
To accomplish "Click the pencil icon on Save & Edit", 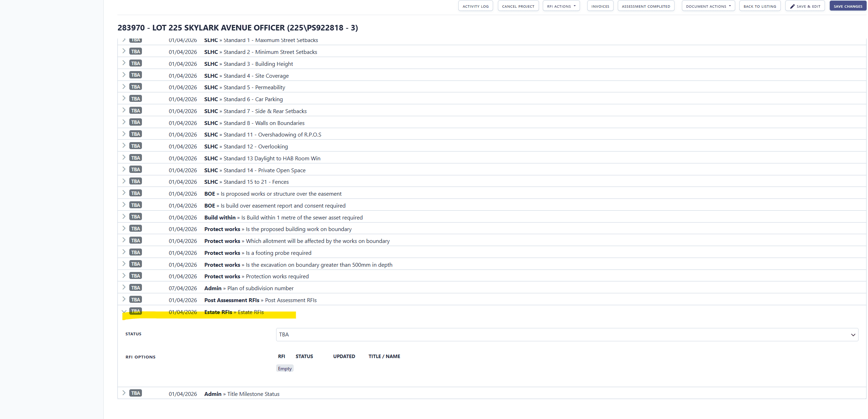I will point(792,6).
